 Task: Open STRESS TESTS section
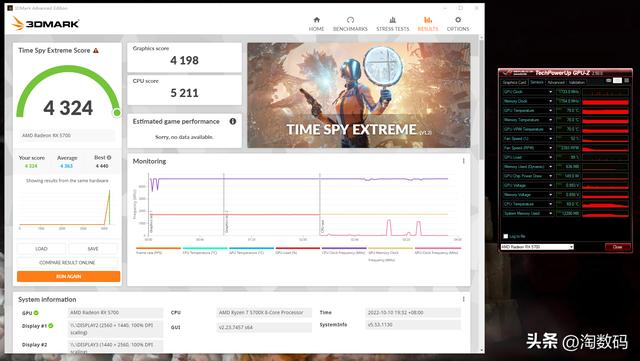tap(393, 24)
